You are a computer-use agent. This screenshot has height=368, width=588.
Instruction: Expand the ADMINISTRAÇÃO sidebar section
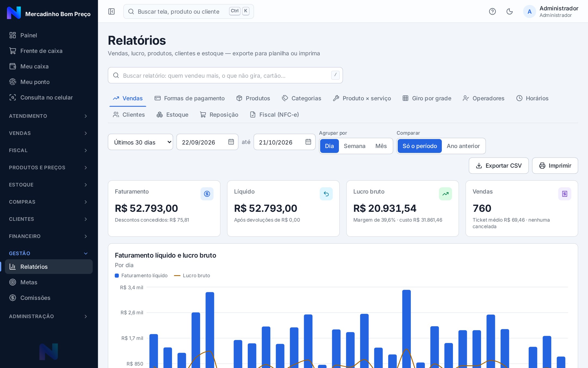pyautogui.click(x=49, y=316)
